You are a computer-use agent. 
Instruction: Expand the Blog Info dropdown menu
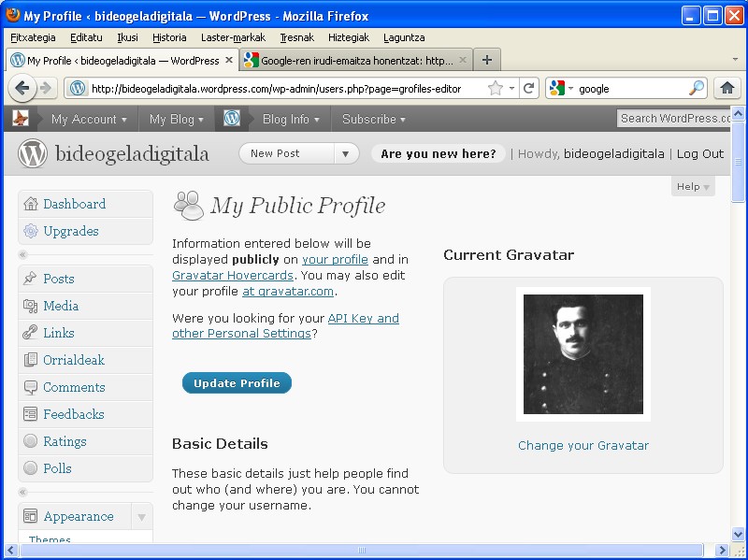(x=291, y=119)
